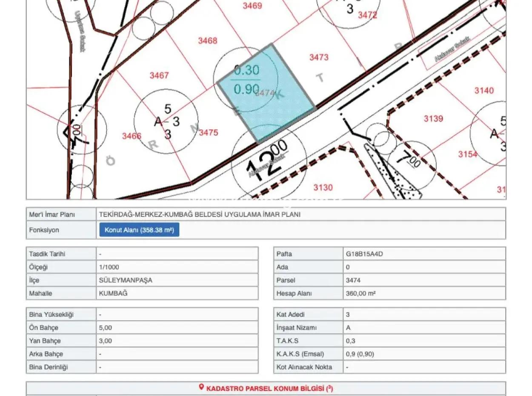The height and width of the screenshot is (396, 532).
Task: Click parcel number 3130 on the map
Action: (323, 187)
